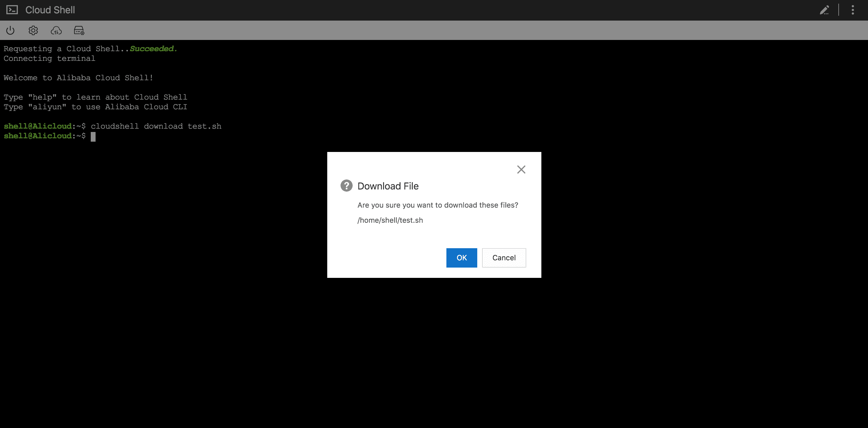This screenshot has width=868, height=428.
Task: Click 'Welcome to Alibaba Cloud Shell!' line
Action: pyautogui.click(x=79, y=78)
